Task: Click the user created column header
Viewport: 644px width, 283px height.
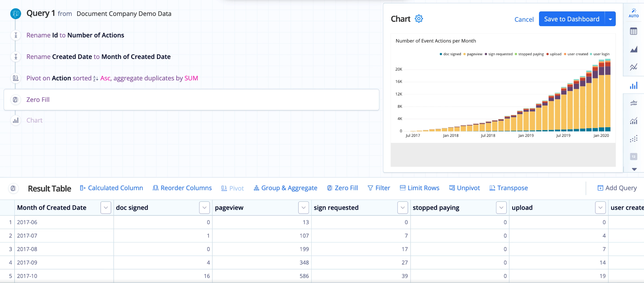Action: pyautogui.click(x=626, y=208)
